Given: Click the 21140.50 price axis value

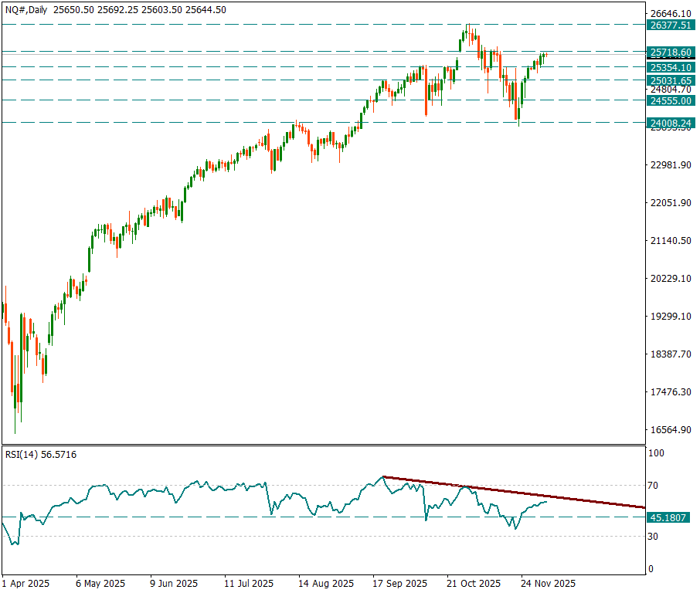Looking at the screenshot, I should pos(670,241).
